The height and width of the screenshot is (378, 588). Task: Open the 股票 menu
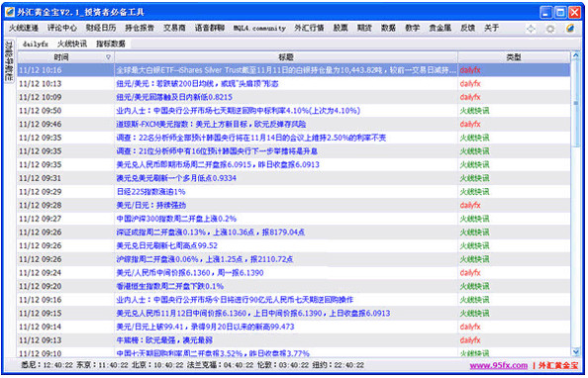pyautogui.click(x=341, y=28)
